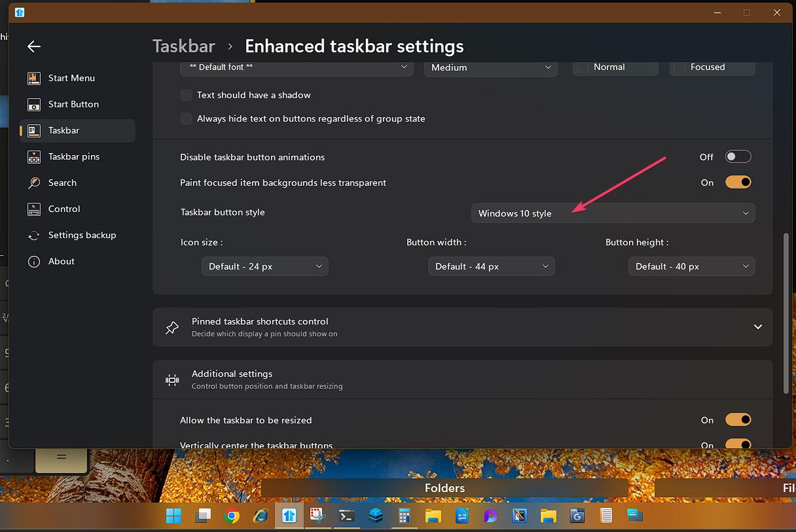Turn off Paint focused item backgrounds less transparent
Viewport: 796px width, 532px height.
(738, 182)
